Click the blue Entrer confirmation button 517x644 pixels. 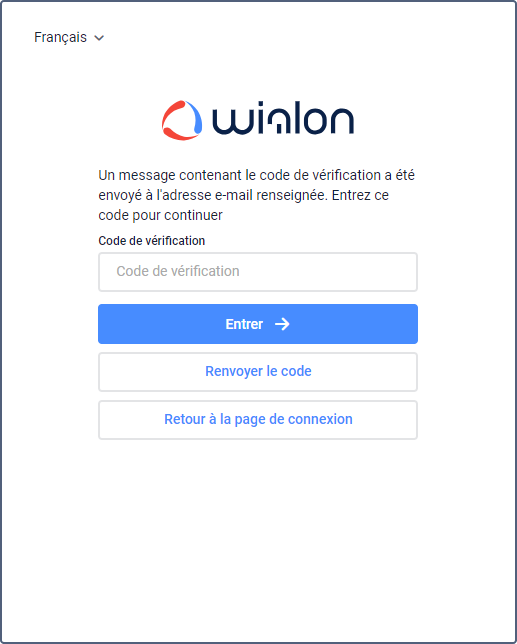coord(258,324)
